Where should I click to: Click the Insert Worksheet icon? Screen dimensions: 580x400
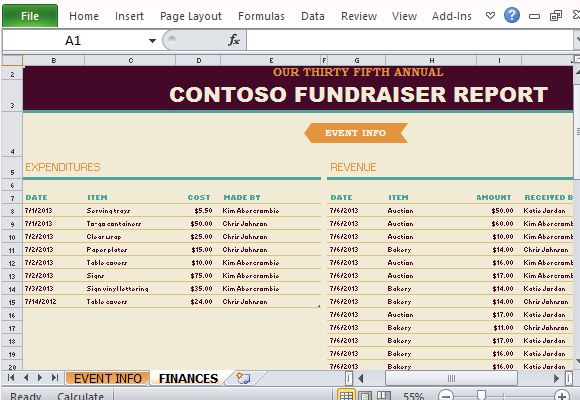tap(243, 378)
